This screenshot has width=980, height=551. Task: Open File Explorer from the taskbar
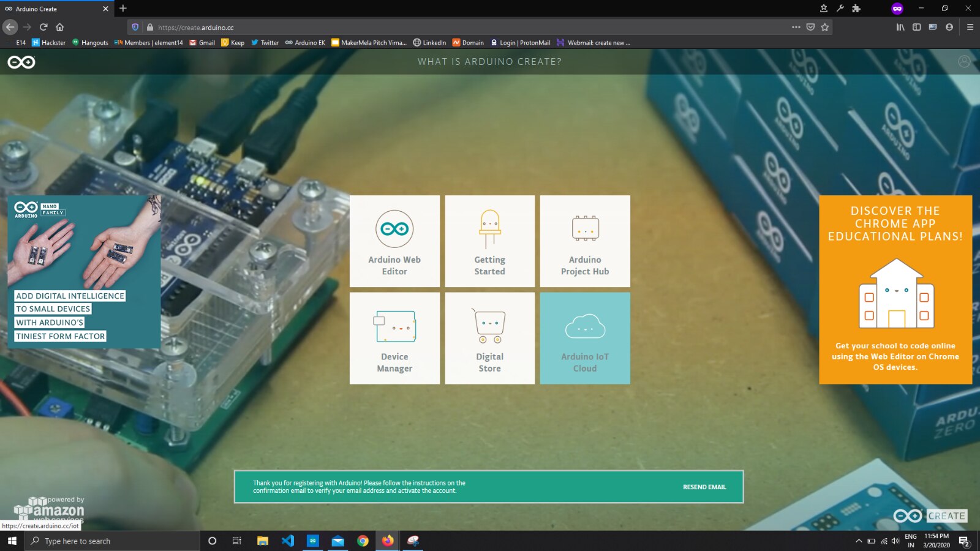click(x=263, y=541)
